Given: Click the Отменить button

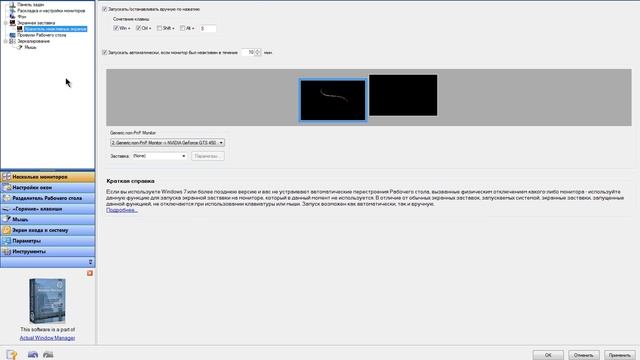Looking at the screenshot, I should (584, 355).
